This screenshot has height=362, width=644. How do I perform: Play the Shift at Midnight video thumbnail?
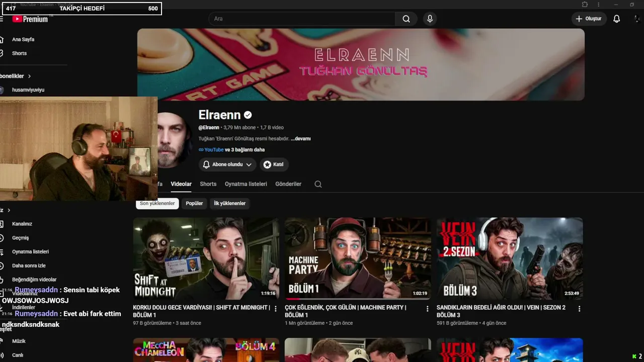click(206, 258)
